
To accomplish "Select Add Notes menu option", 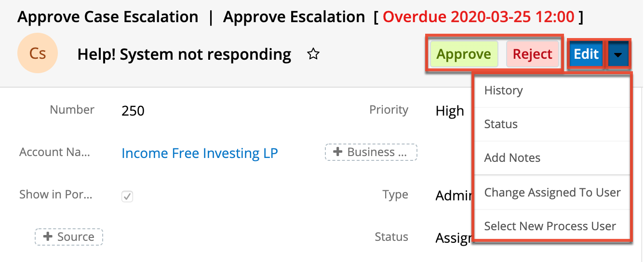I will pos(512,158).
